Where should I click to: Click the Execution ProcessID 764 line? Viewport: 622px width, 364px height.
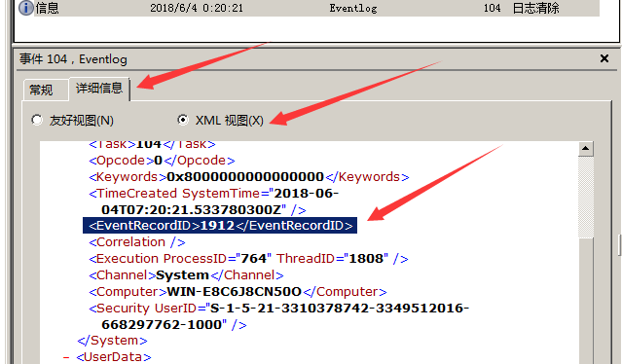click(248, 259)
